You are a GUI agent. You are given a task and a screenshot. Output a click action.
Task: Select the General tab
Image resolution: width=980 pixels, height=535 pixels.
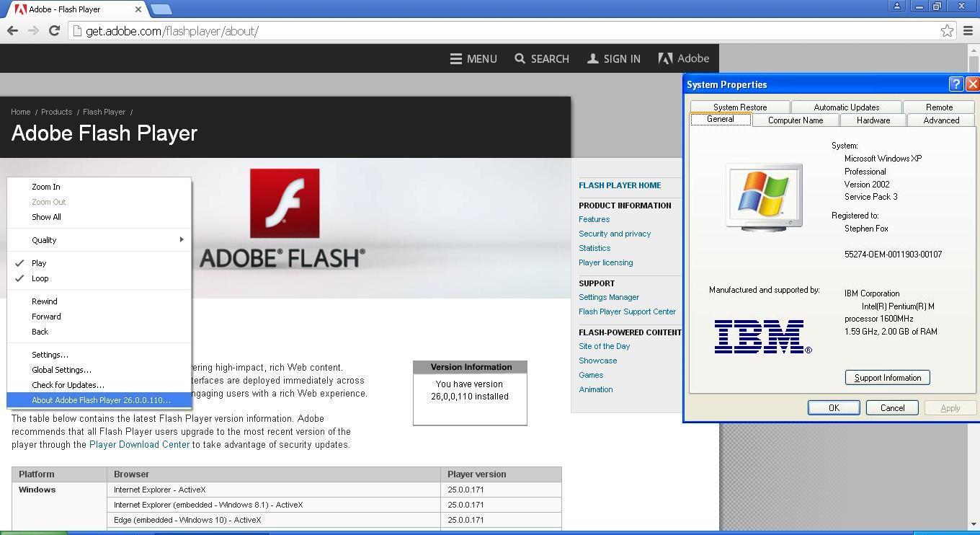coord(720,120)
